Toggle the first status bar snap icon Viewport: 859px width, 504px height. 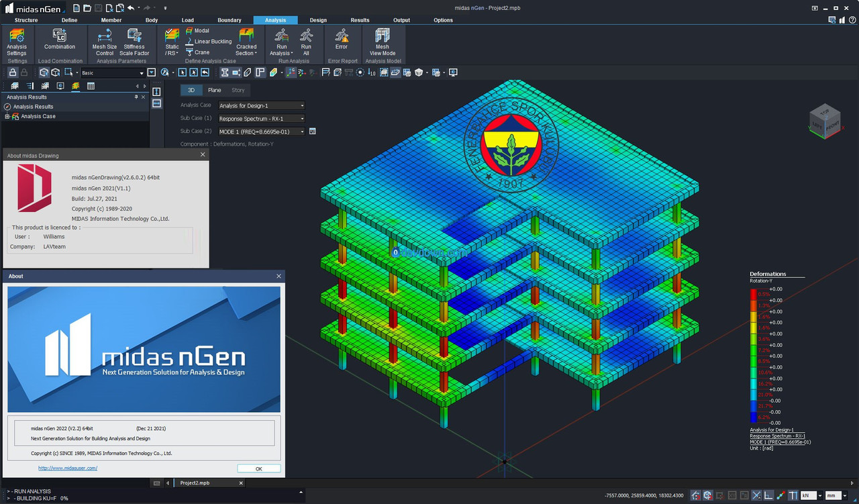pyautogui.click(x=696, y=495)
